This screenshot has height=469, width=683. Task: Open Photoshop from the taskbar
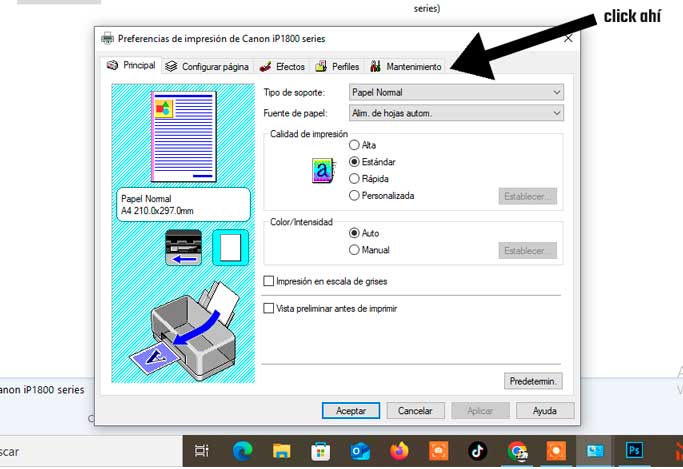633,451
